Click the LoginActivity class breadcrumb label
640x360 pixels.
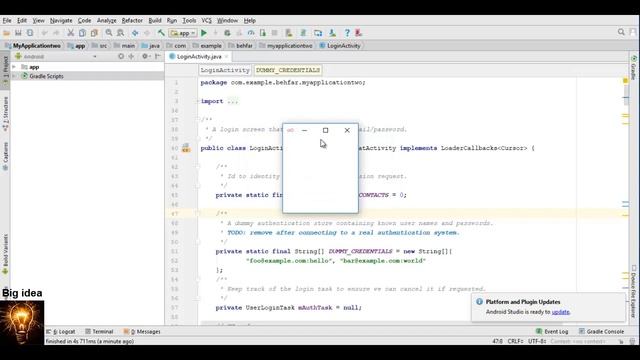(224, 70)
